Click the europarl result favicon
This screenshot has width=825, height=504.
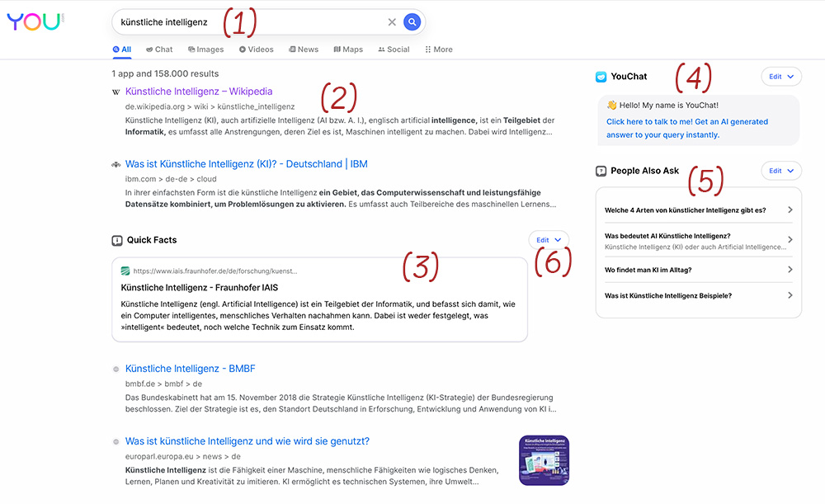(x=116, y=442)
